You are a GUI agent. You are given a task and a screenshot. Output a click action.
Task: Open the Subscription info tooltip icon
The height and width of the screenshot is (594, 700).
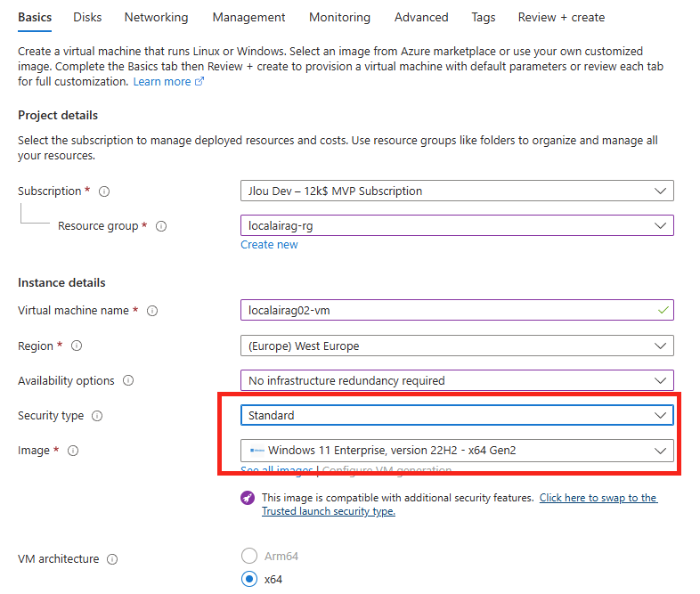click(104, 191)
